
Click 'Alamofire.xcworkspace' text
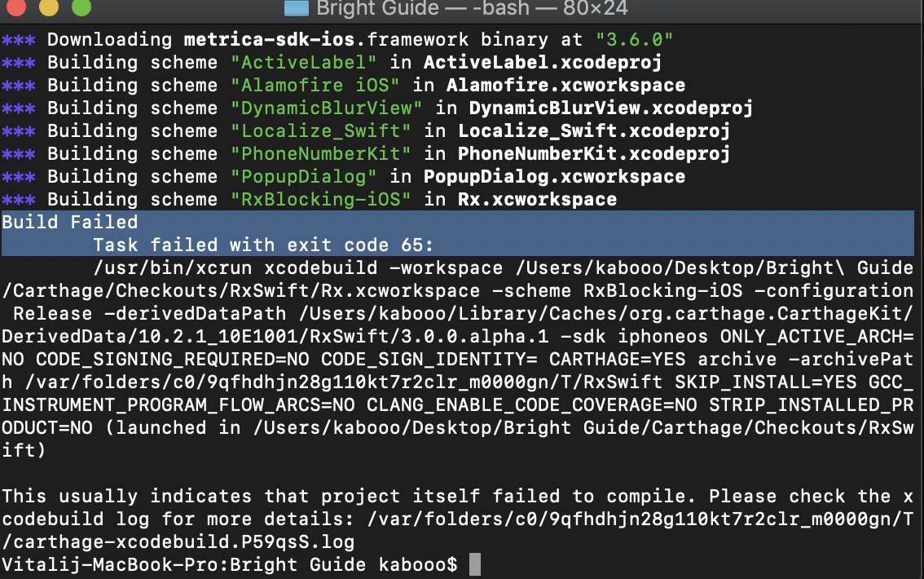point(565,86)
